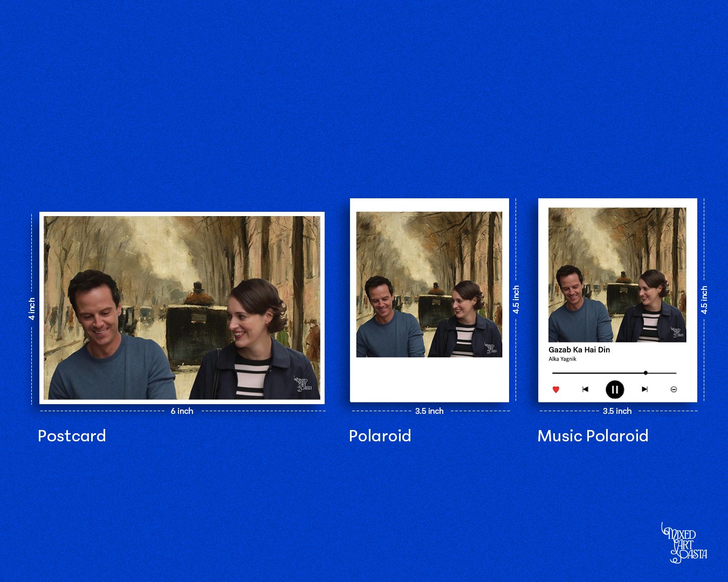Click the 4 inch height label

(32, 309)
